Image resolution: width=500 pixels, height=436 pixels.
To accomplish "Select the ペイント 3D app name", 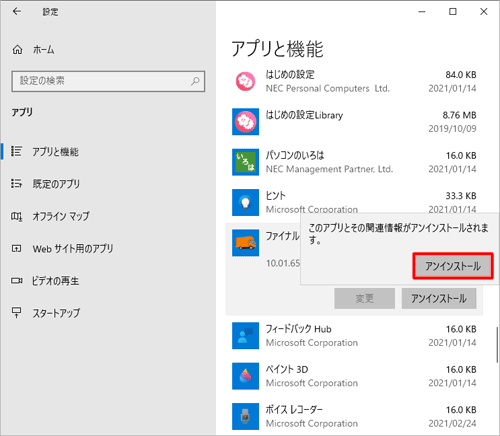I will point(287,369).
